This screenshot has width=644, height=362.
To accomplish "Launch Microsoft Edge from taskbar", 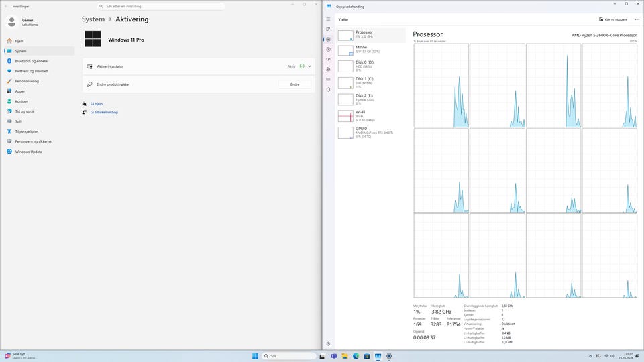I will 356,356.
